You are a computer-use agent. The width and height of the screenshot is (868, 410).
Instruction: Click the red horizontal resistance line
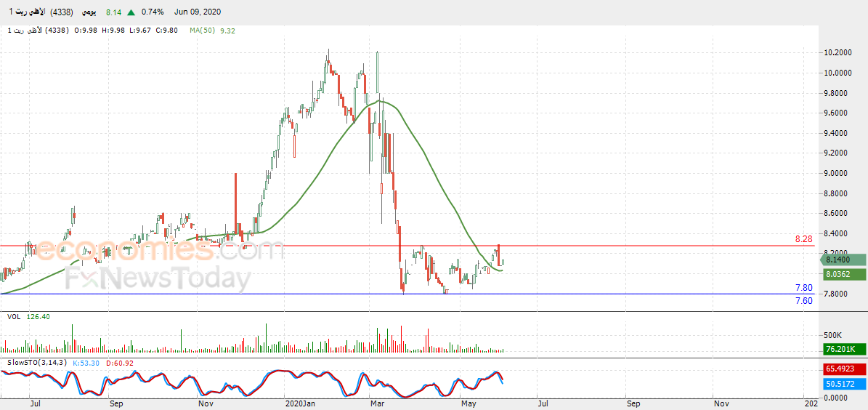(x=408, y=246)
